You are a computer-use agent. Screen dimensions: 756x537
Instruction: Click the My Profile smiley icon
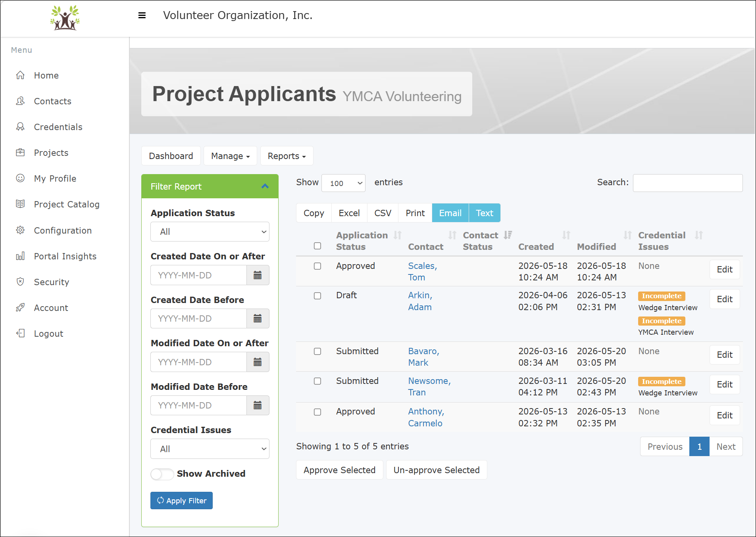[20, 178]
